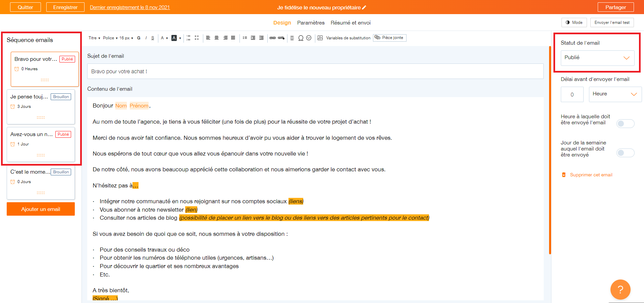Click the Sujet de l'email field
Image resolution: width=644 pixels, height=303 pixels.
tap(315, 71)
